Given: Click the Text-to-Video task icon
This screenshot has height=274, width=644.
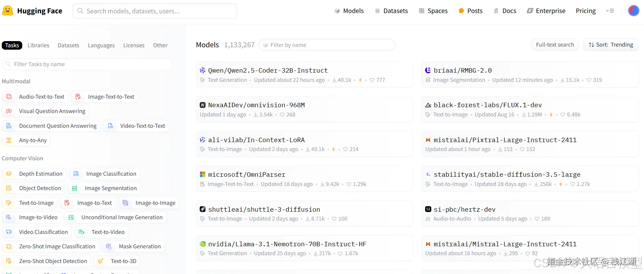Looking at the screenshot, I should pyautogui.click(x=82, y=232).
